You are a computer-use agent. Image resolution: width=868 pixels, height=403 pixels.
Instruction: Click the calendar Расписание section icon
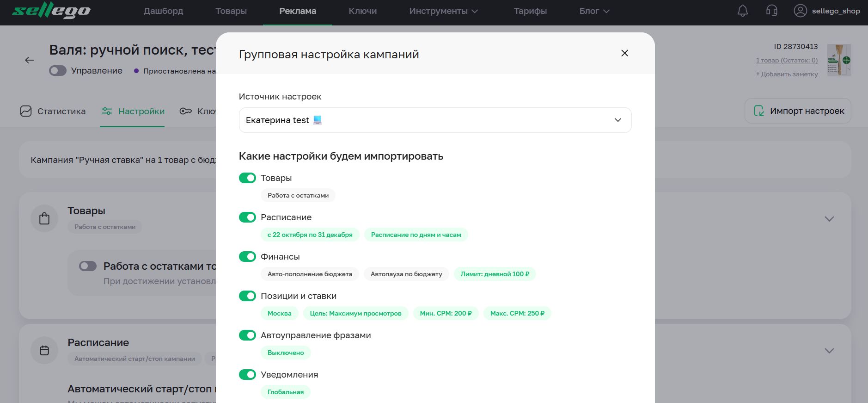[x=44, y=350]
